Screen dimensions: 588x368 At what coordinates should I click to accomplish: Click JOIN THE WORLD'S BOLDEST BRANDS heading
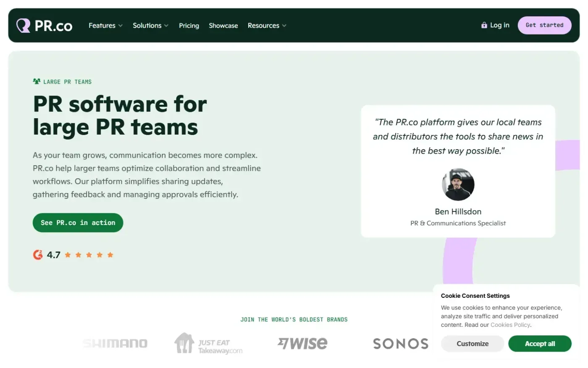point(294,320)
